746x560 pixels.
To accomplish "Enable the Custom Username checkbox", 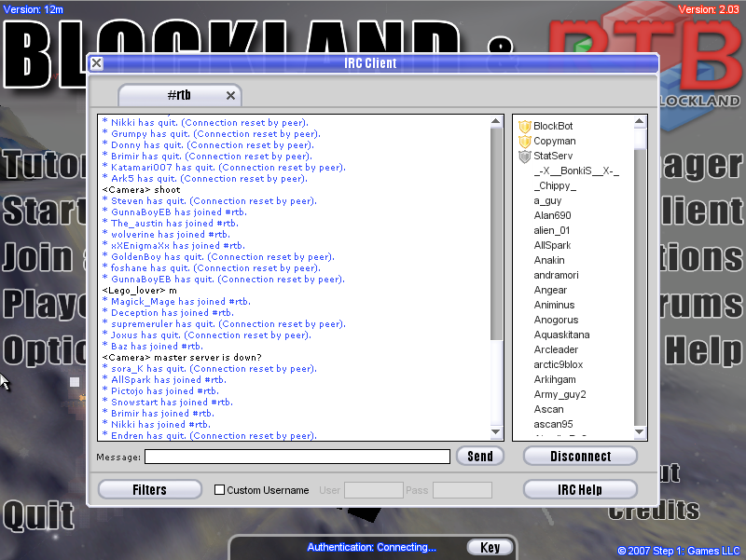I will [219, 489].
